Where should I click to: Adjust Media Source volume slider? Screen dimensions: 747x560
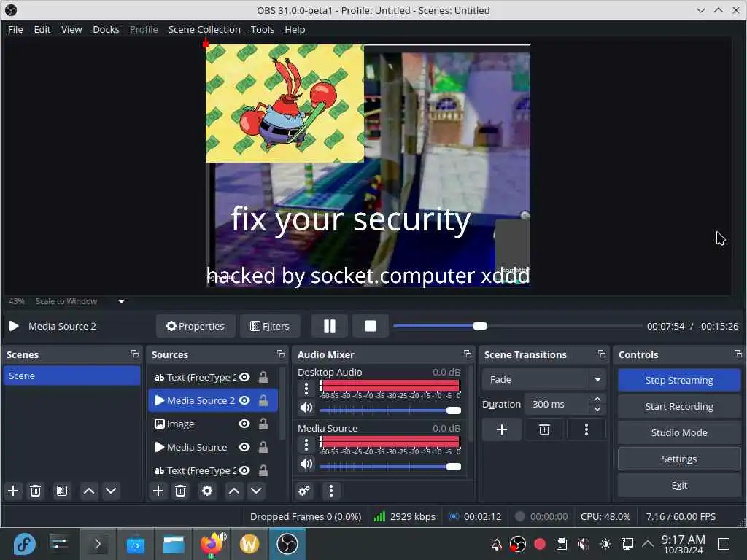coord(390,467)
